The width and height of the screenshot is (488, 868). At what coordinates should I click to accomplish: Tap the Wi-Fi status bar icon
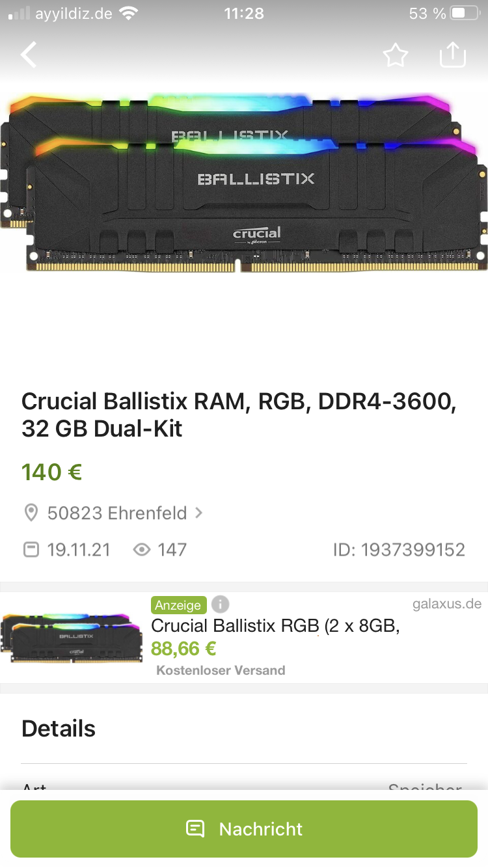click(x=129, y=14)
